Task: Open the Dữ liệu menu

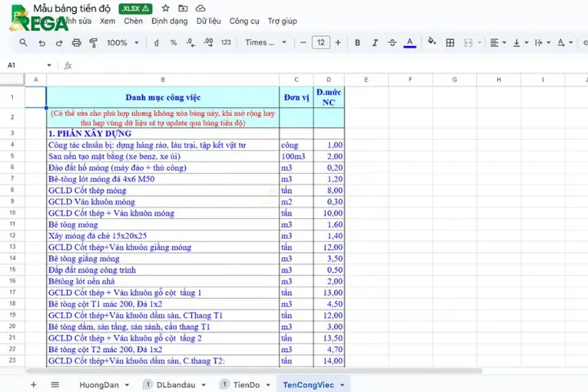Action: tap(208, 21)
